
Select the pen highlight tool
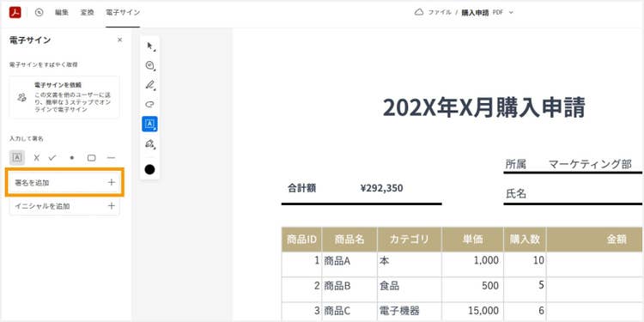[x=150, y=85]
